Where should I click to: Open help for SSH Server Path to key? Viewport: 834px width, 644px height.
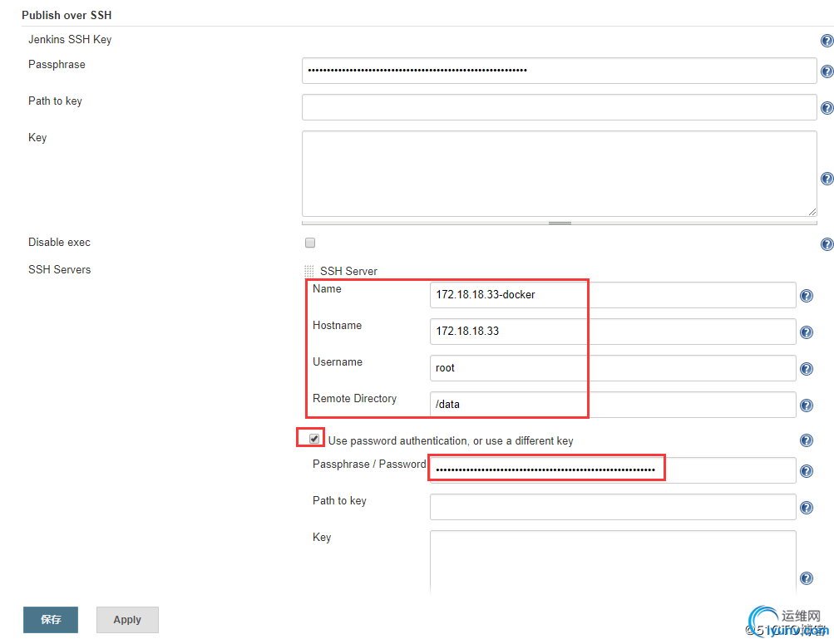807,508
